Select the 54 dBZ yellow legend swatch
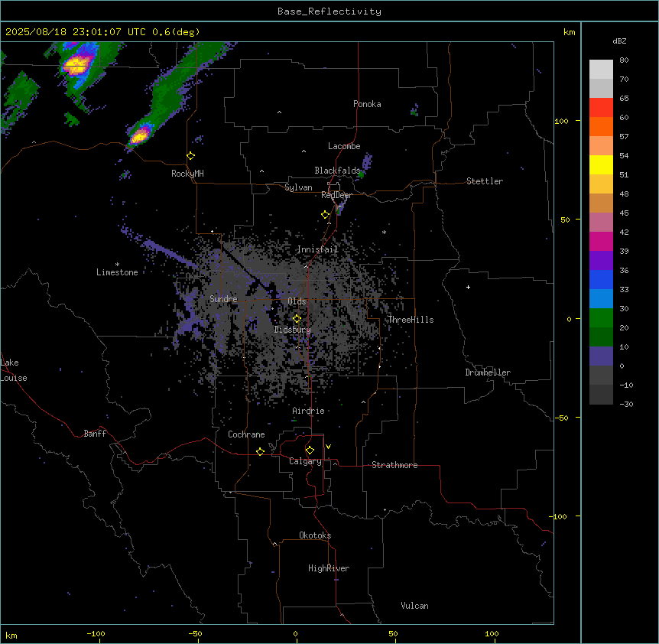659x644 pixels. point(601,164)
